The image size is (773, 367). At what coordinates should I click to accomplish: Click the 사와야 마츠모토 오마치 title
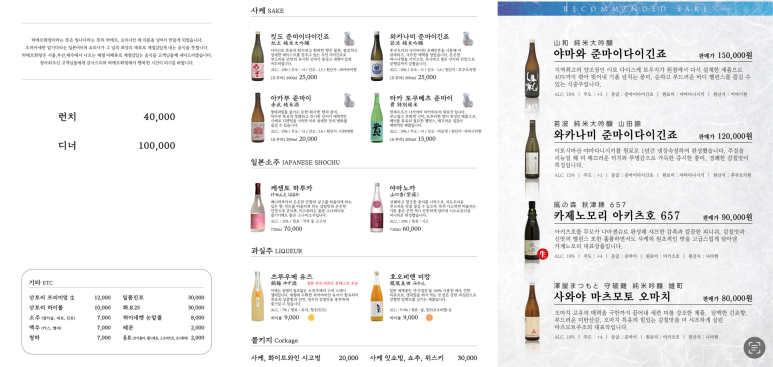(612, 297)
